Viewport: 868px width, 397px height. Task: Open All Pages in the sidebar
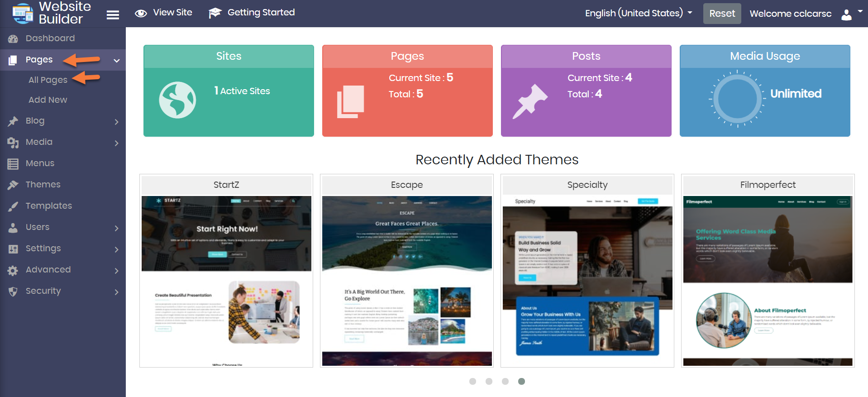click(x=48, y=80)
